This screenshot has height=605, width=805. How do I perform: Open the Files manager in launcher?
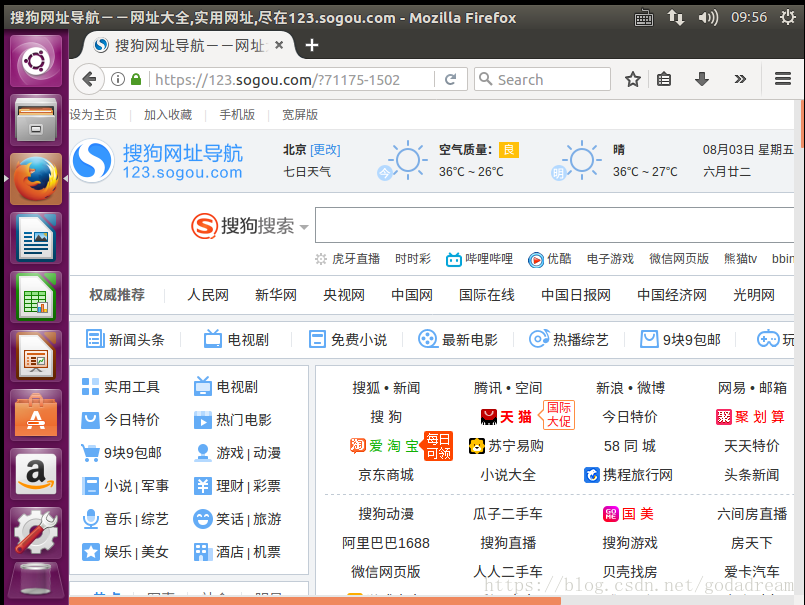coord(35,120)
